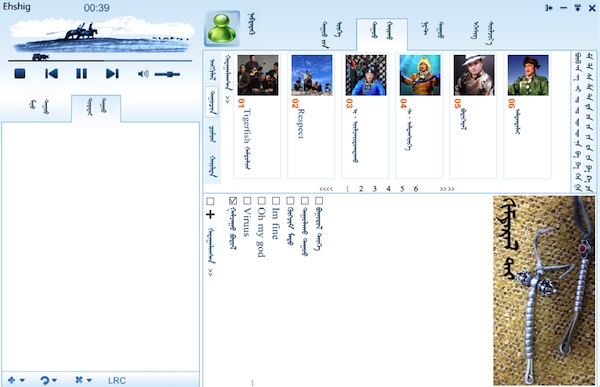Viewport: 600px width, 387px height.
Task: Select the active tab above the empty playlist
Action: point(96,108)
